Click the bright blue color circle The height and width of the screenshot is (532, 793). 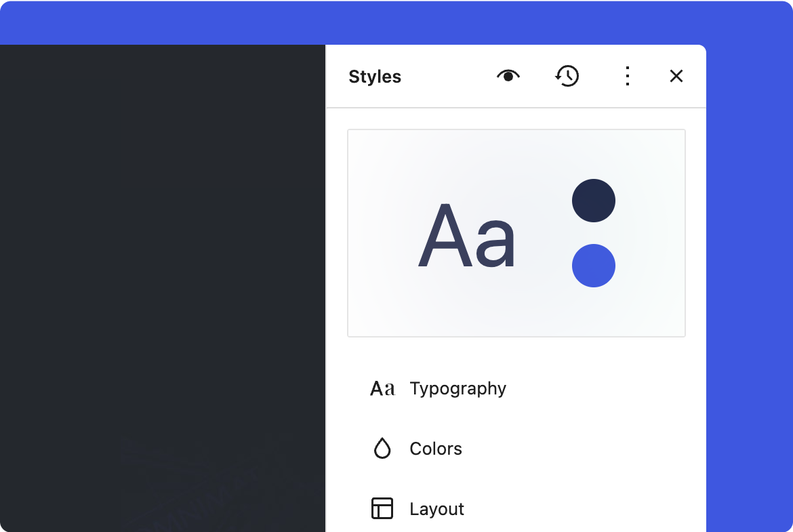[594, 266]
